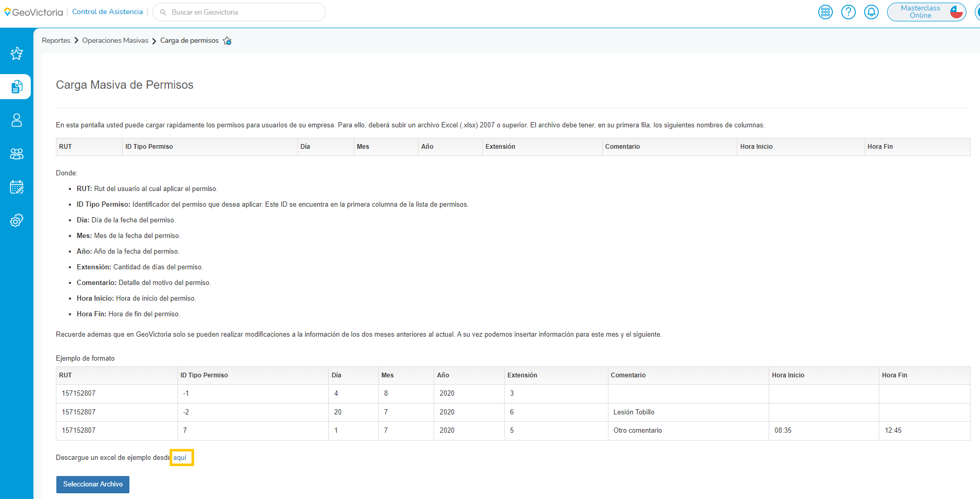Image resolution: width=980 pixels, height=499 pixels.
Task: Open the apps grid icon in header
Action: click(x=826, y=12)
